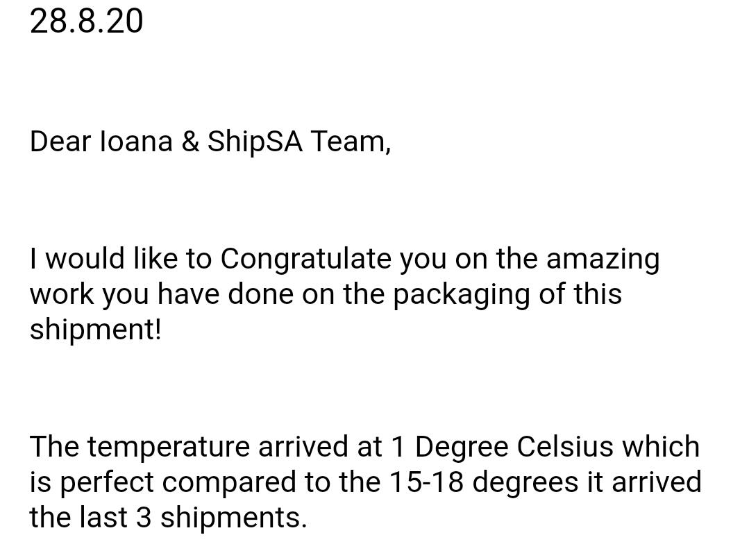
Task: Click the ampersand in the greeting line
Action: point(190,142)
